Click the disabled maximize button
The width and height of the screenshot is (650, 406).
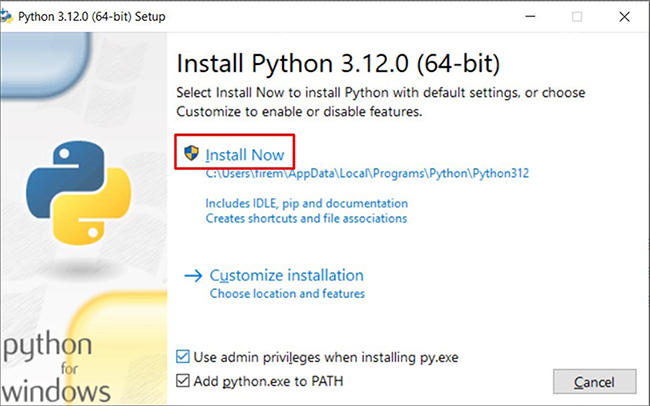coord(577,17)
